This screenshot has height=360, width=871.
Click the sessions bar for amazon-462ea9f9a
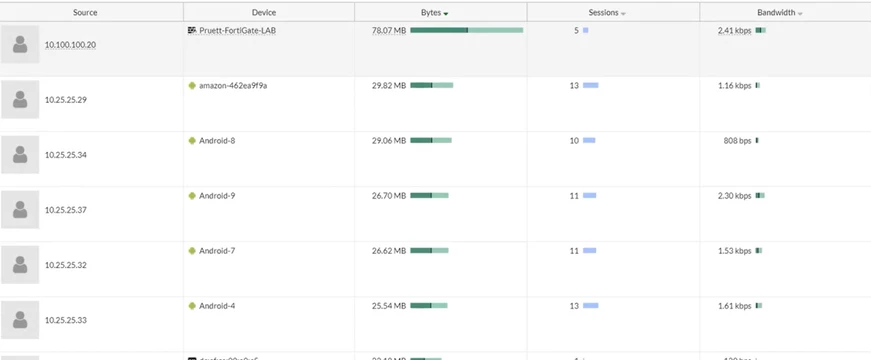pyautogui.click(x=590, y=85)
